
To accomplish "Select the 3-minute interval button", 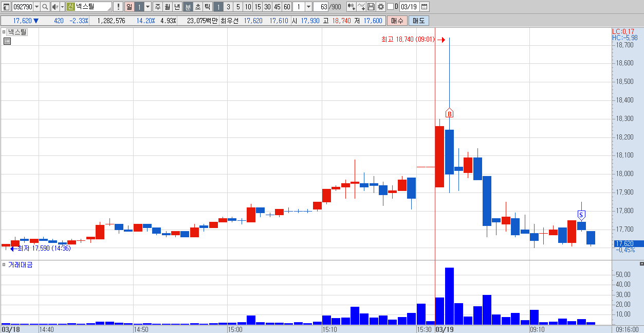I will pos(228,7).
